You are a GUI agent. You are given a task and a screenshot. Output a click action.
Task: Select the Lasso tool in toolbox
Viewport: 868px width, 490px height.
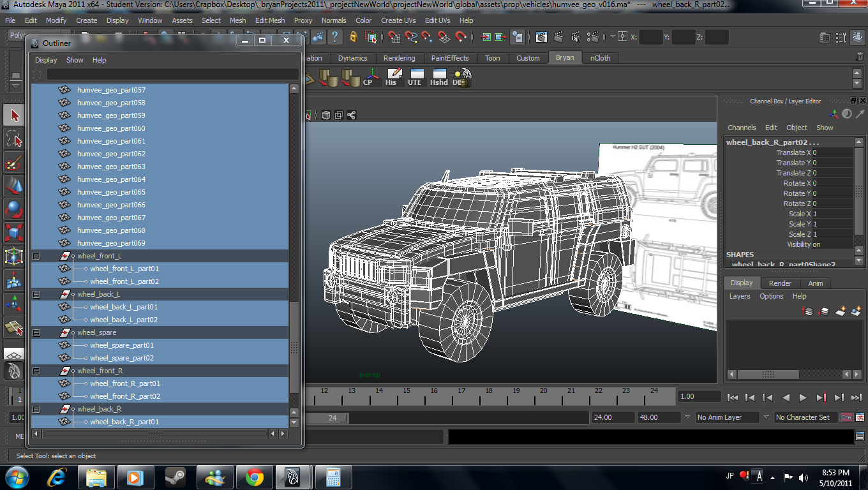[14, 139]
